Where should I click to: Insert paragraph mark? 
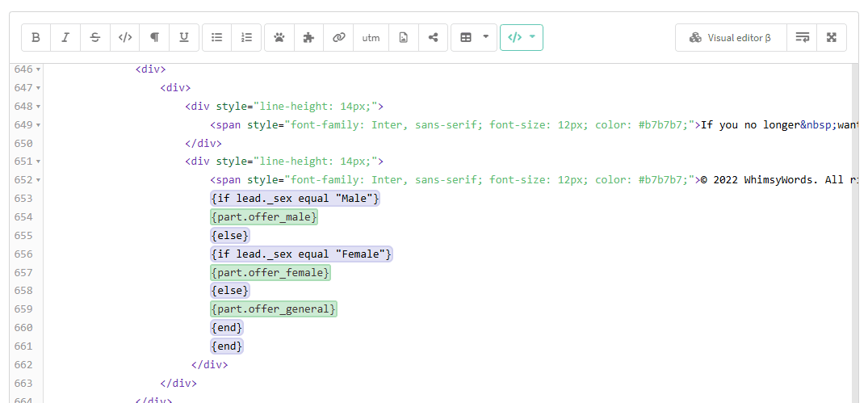tap(154, 38)
